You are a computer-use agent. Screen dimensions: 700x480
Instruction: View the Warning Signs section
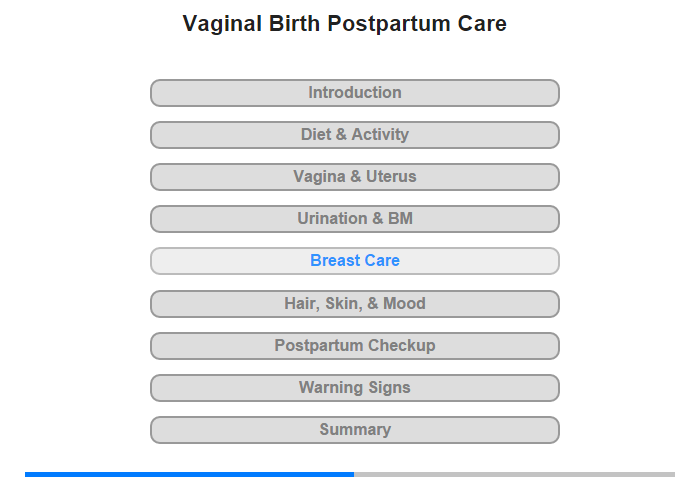click(354, 388)
